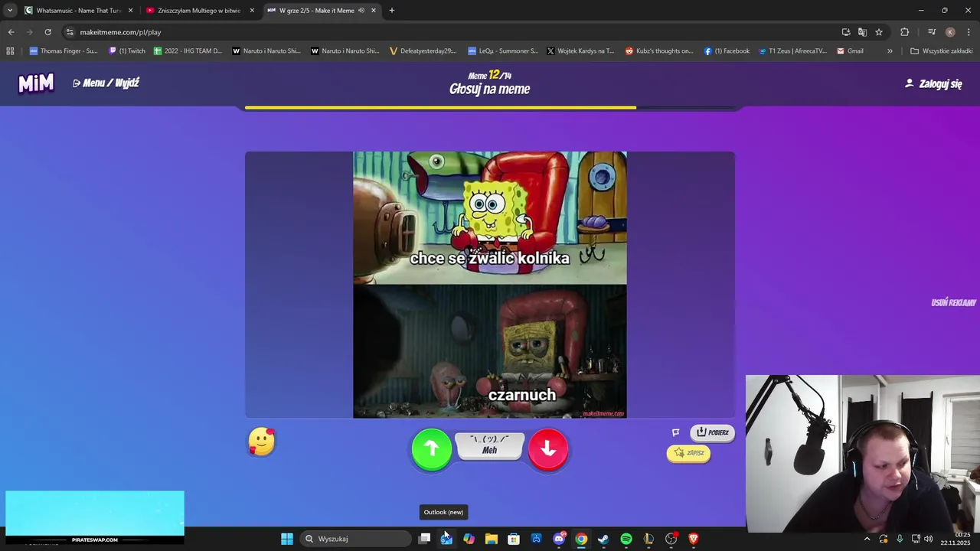Screen dimensions: 980x551
Task: Vote Meh on this meme
Action: click(x=490, y=445)
